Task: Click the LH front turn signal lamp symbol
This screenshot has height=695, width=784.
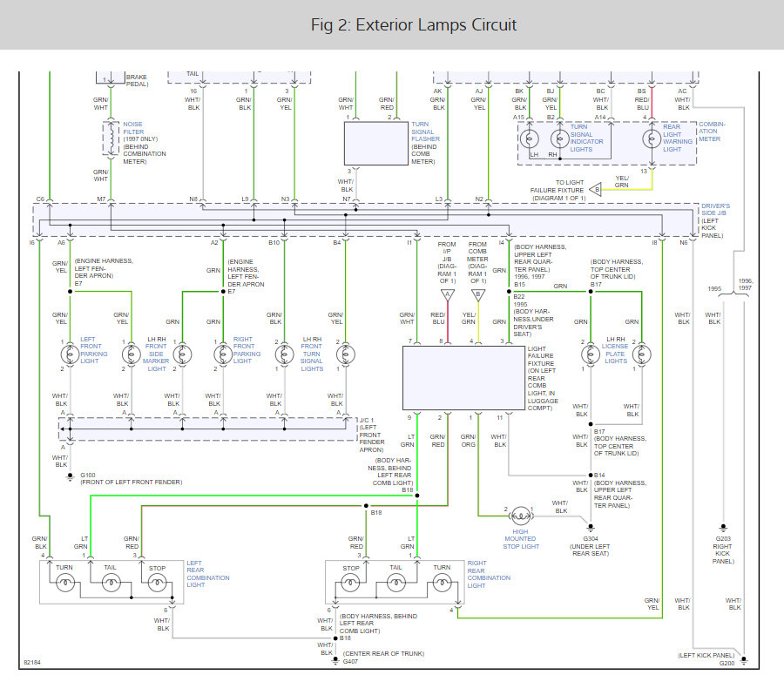Action: (x=285, y=354)
